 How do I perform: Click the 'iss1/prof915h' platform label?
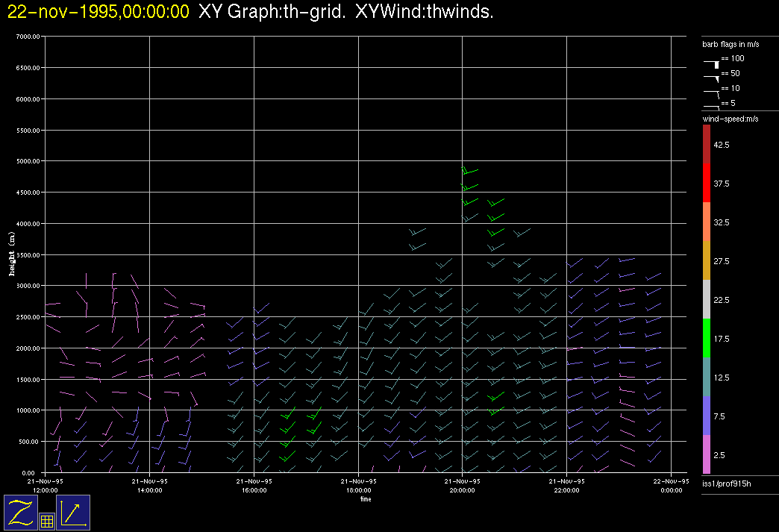pyautogui.click(x=726, y=485)
